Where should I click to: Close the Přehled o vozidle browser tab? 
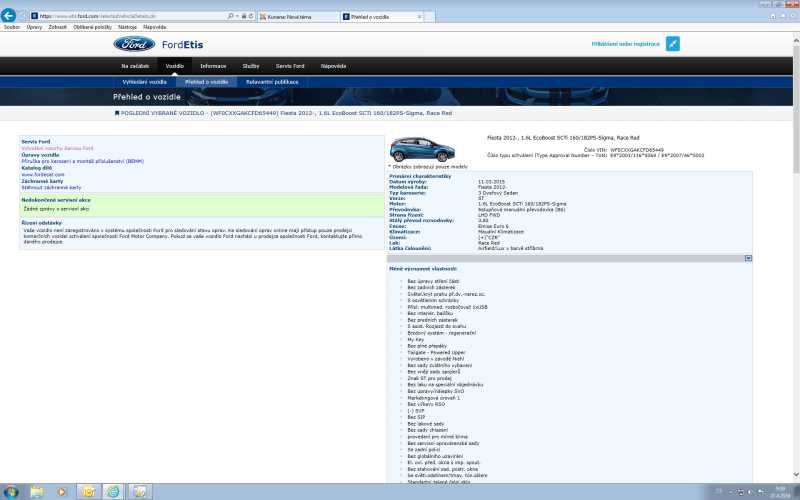419,17
